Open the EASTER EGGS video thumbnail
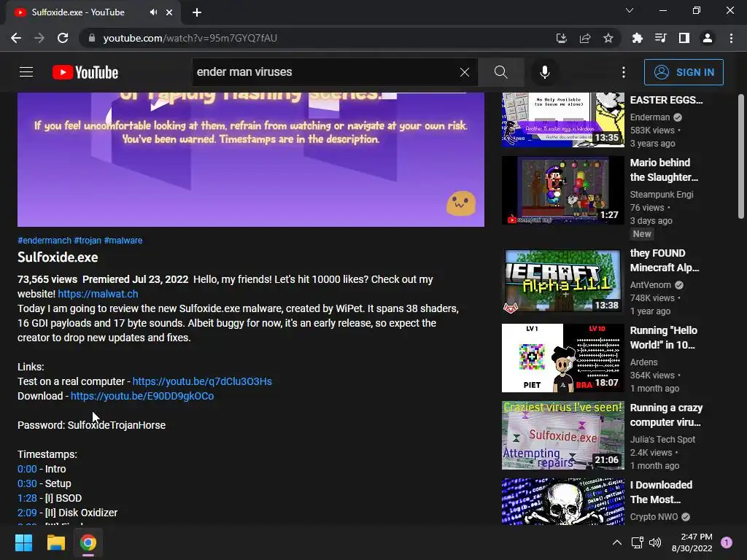Viewport: 747px width, 560px height. 562,120
